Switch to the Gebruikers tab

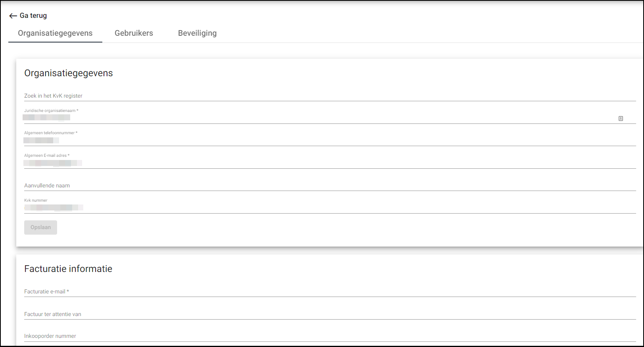[134, 33]
